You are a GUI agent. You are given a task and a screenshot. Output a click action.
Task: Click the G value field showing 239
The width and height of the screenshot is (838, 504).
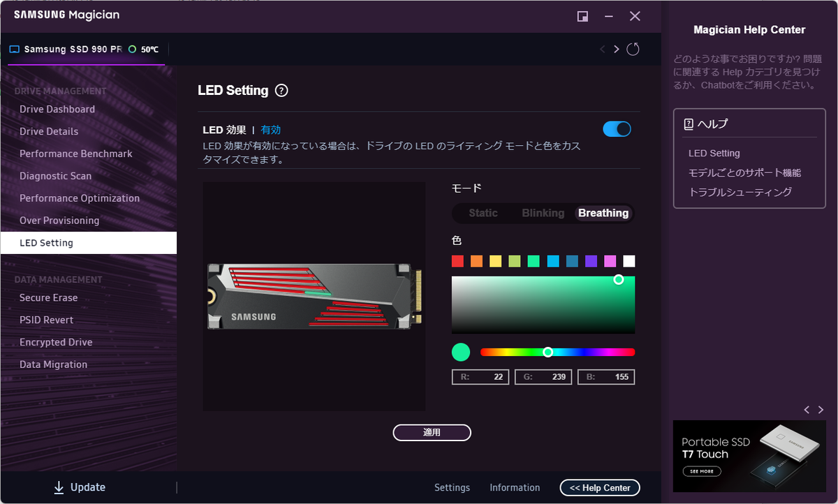[543, 377]
